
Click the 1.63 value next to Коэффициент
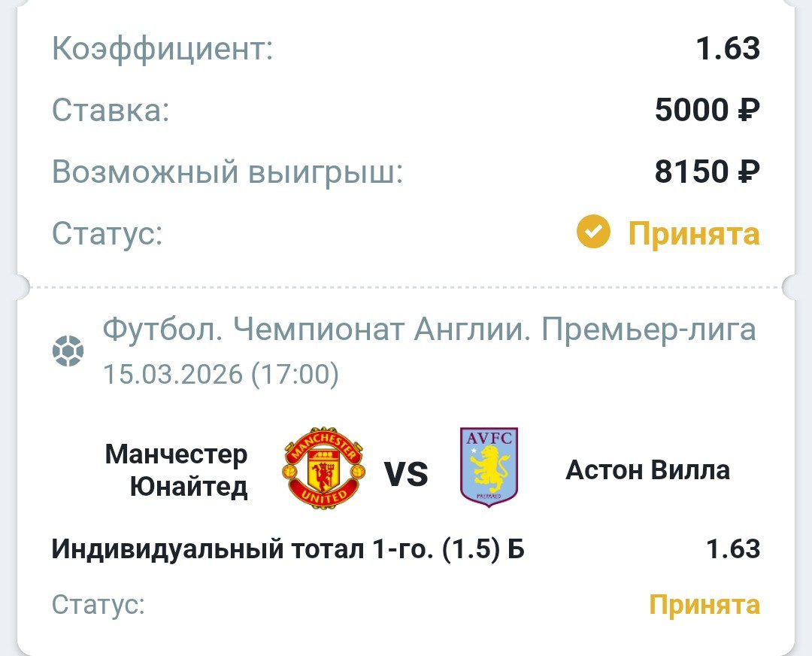[x=728, y=49]
